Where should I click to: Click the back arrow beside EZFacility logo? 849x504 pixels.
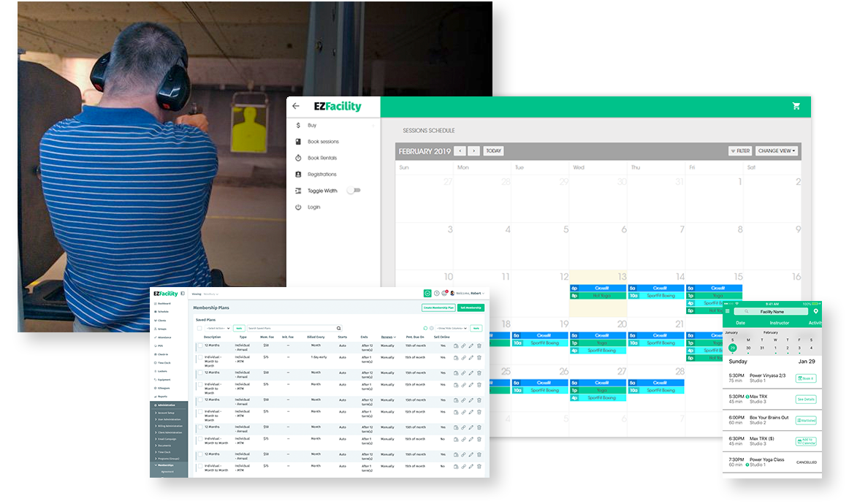tap(296, 106)
